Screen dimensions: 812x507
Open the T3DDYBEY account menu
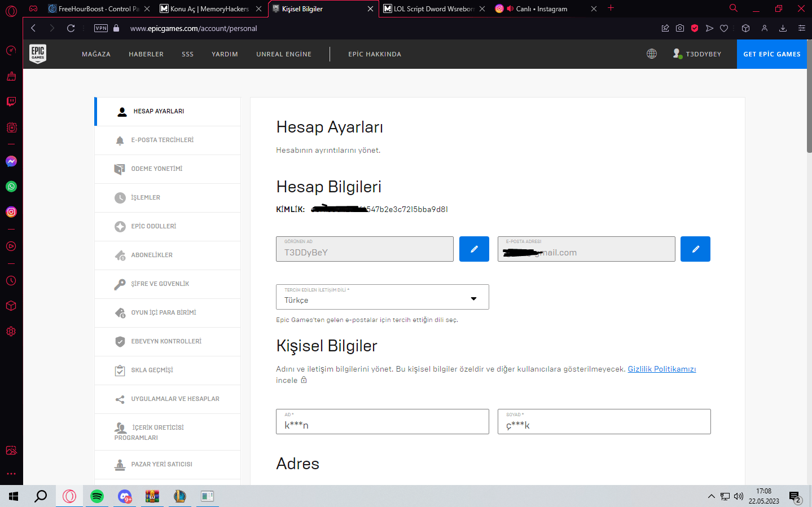click(697, 54)
